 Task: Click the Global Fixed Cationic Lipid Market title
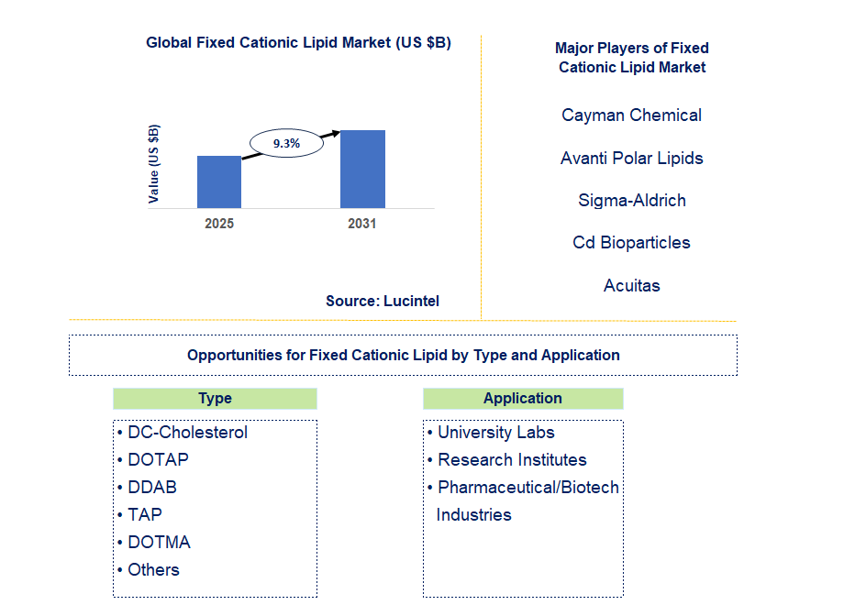[298, 42]
